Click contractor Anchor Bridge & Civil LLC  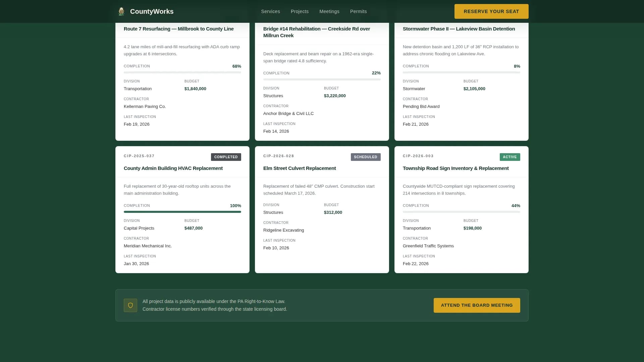pyautogui.click(x=288, y=114)
